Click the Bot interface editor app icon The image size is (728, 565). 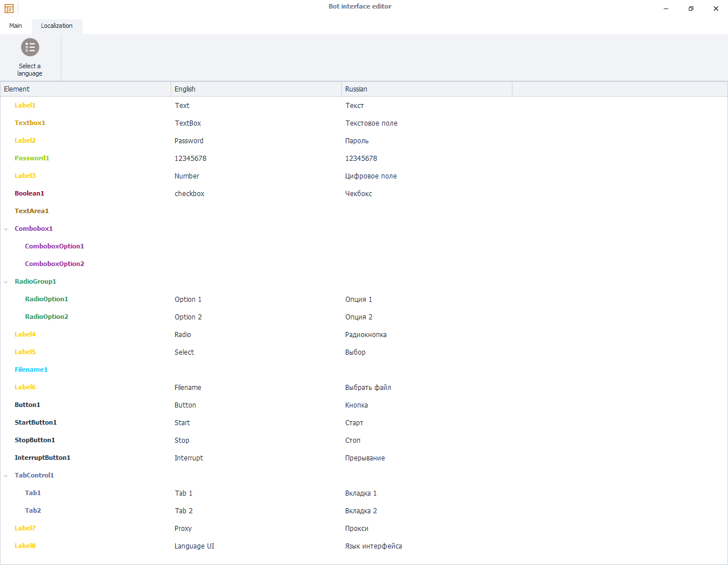click(x=9, y=9)
